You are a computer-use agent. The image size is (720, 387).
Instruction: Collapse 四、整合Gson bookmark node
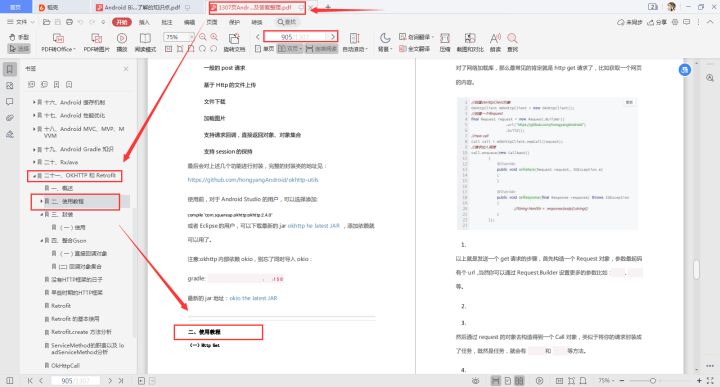pyautogui.click(x=41, y=241)
